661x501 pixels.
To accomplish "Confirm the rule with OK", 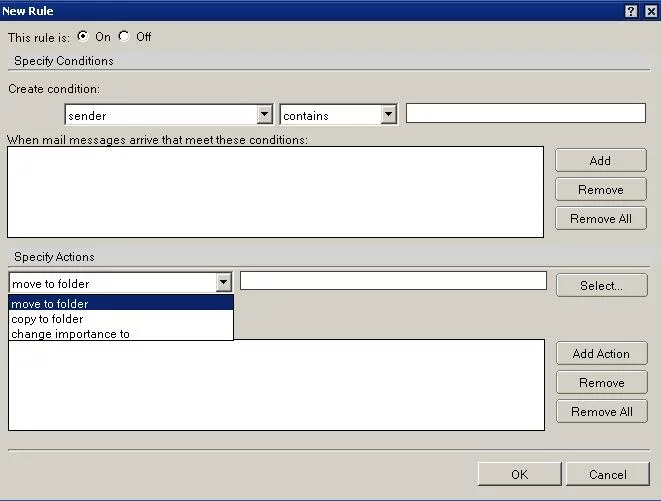I will [518, 474].
